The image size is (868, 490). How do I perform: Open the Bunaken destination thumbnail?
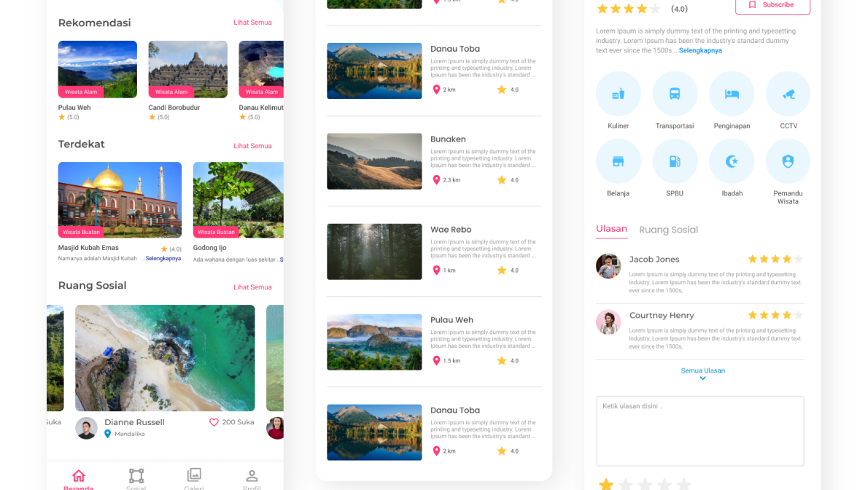click(374, 161)
